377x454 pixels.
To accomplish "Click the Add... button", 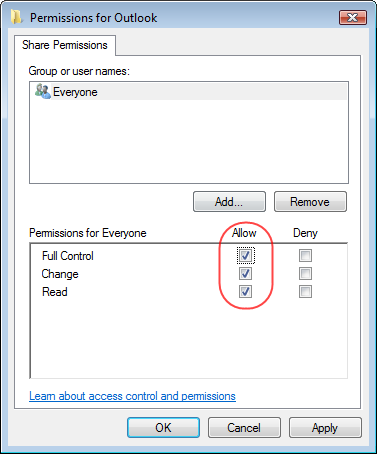I will 229,202.
